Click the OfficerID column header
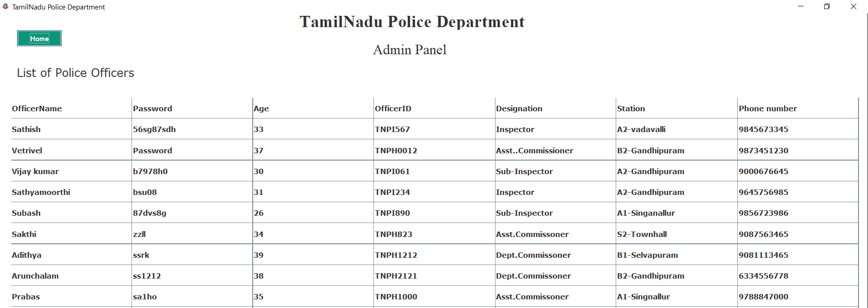The image size is (868, 308). [393, 109]
